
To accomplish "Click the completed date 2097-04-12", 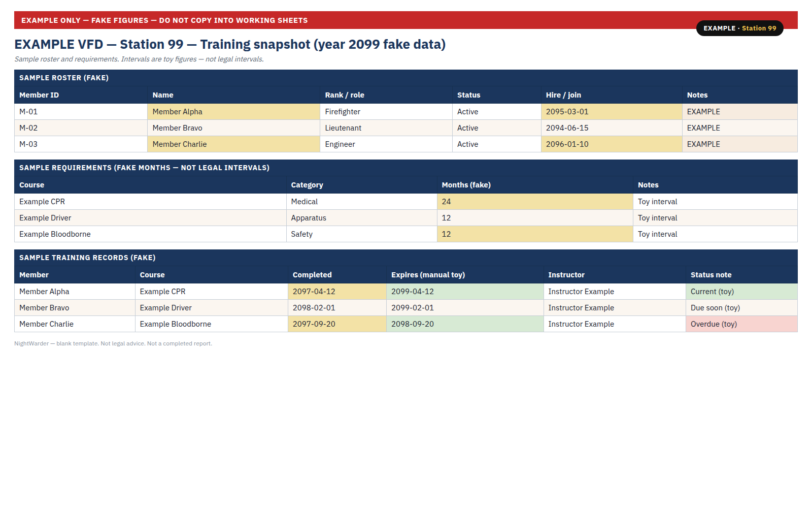I will [x=337, y=292].
